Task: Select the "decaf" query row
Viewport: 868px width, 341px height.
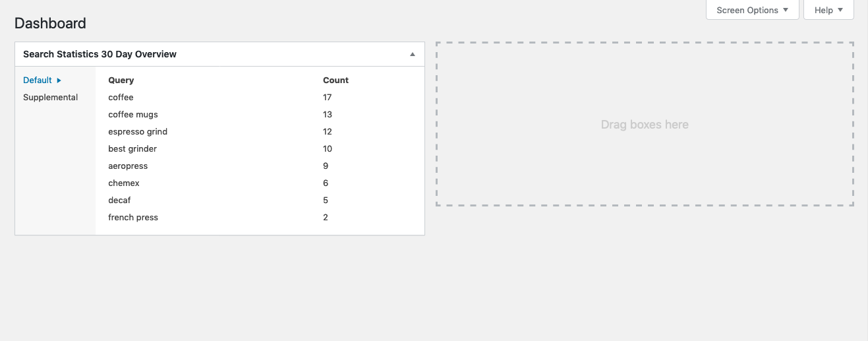Action: 120,201
